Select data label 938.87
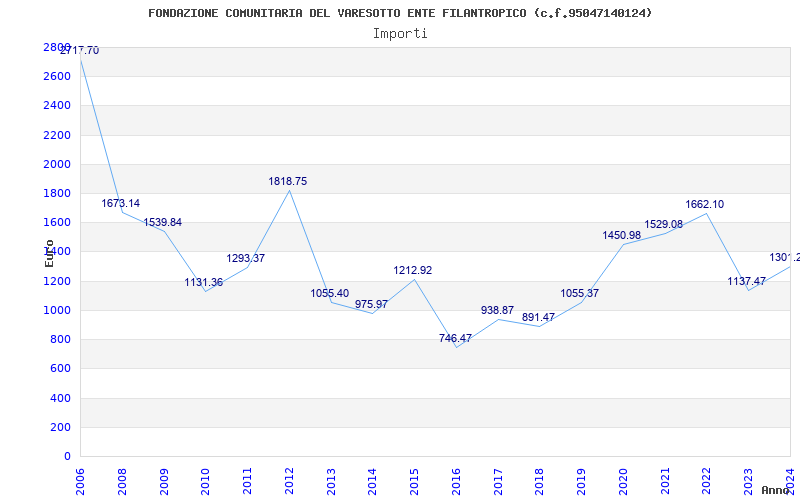800x500 pixels. pos(497,310)
